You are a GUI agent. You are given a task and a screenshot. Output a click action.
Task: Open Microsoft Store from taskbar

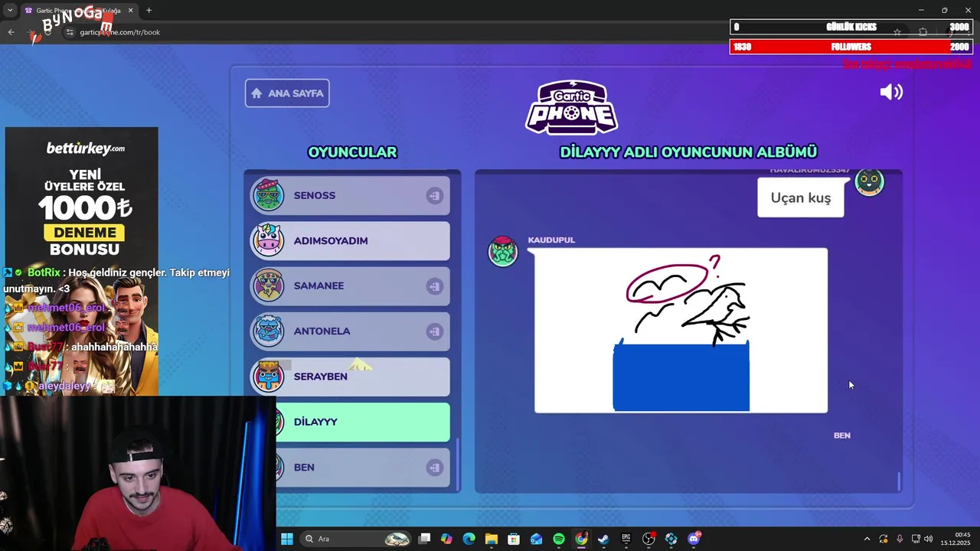point(514,539)
